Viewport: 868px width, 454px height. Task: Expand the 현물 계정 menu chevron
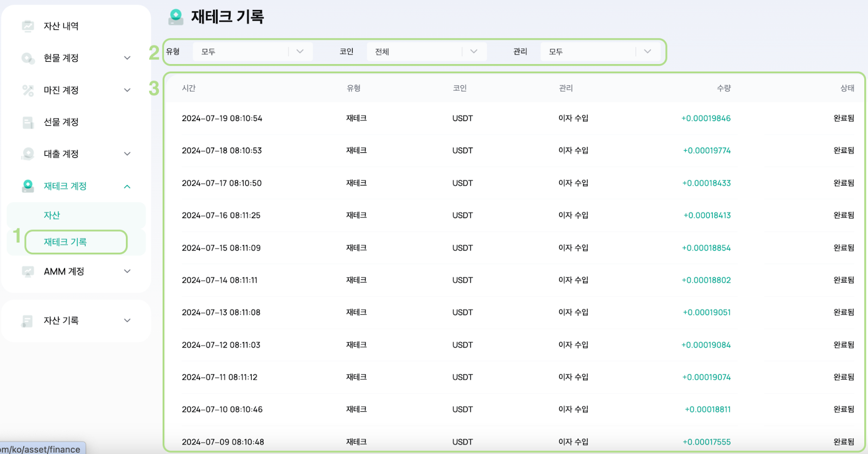click(x=127, y=58)
